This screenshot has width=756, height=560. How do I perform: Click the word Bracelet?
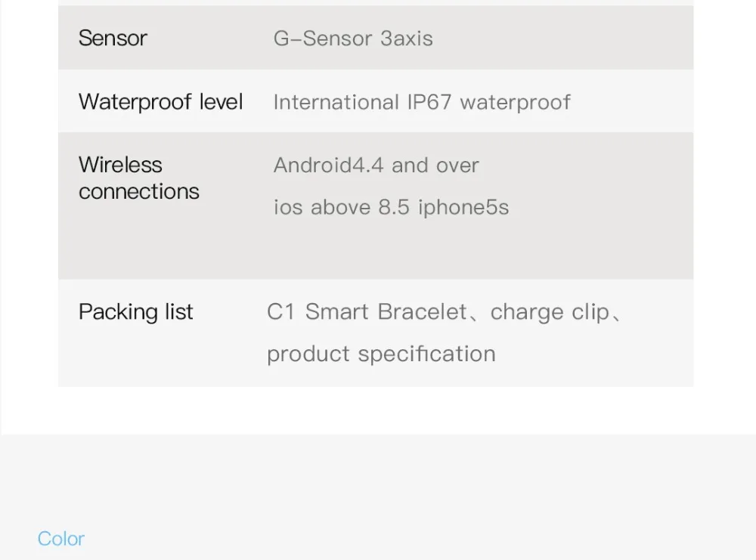[422, 312]
